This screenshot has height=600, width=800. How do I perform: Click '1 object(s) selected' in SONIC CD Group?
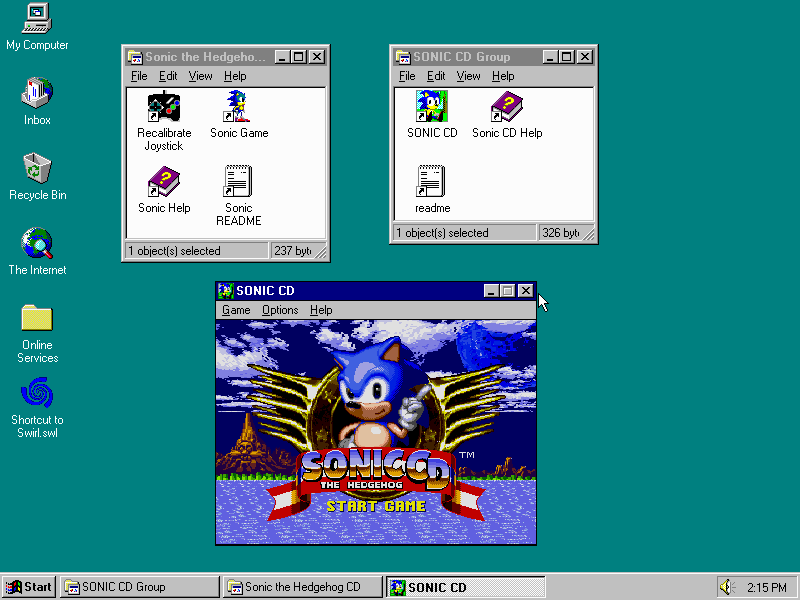pyautogui.click(x=442, y=233)
